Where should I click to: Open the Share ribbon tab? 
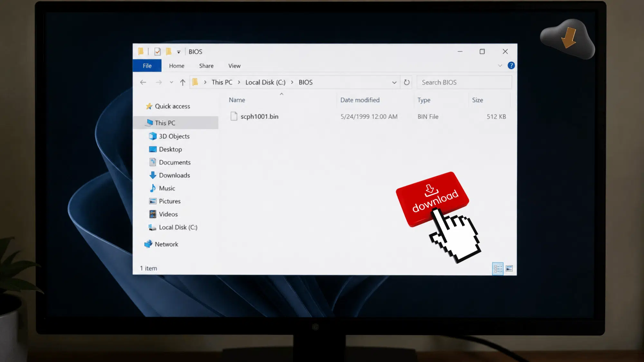(x=206, y=66)
